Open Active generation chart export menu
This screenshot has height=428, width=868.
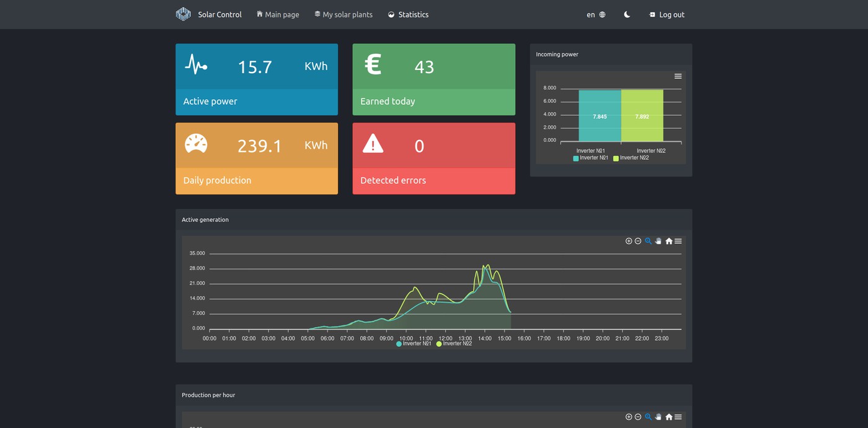click(x=678, y=241)
